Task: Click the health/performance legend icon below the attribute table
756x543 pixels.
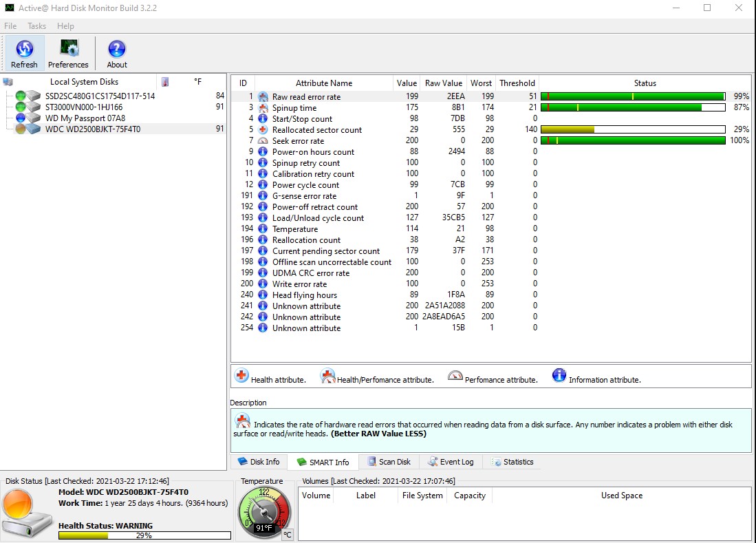Action: (327, 376)
